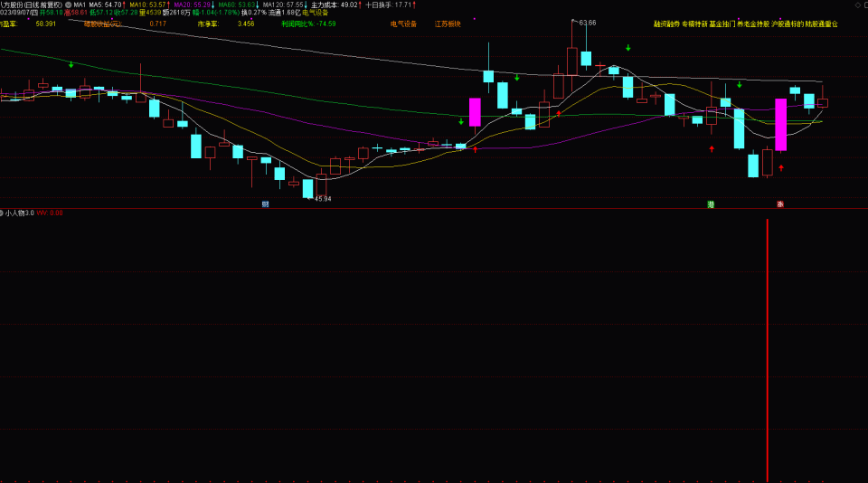Click the large magenta candlestick on the right

click(x=780, y=125)
